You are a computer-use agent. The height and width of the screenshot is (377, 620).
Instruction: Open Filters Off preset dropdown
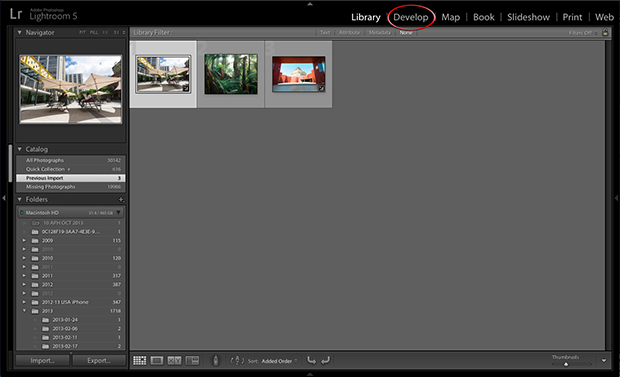click(583, 33)
